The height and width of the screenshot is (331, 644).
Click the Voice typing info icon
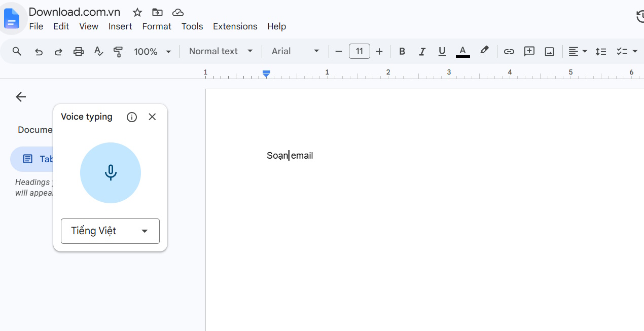(x=132, y=117)
